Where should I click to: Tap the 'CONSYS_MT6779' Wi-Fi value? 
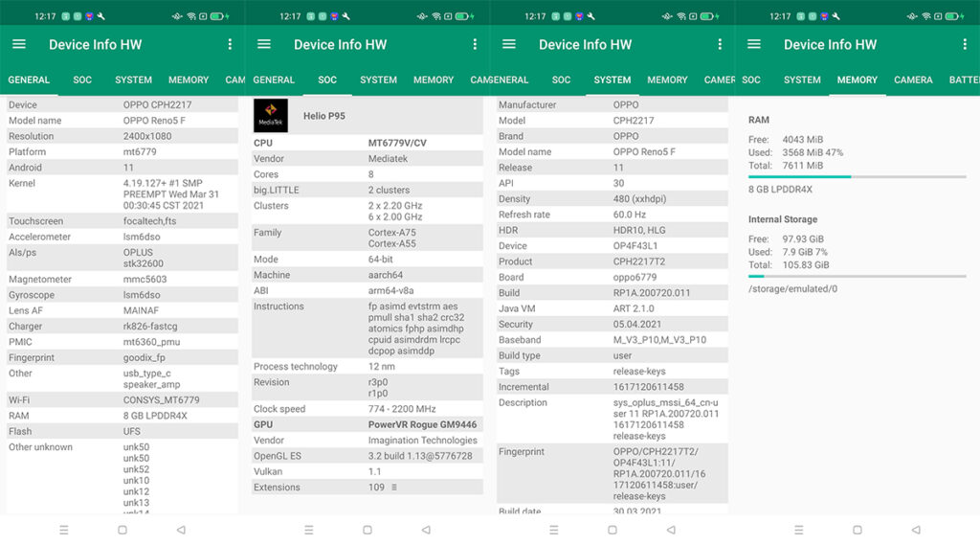[161, 399]
